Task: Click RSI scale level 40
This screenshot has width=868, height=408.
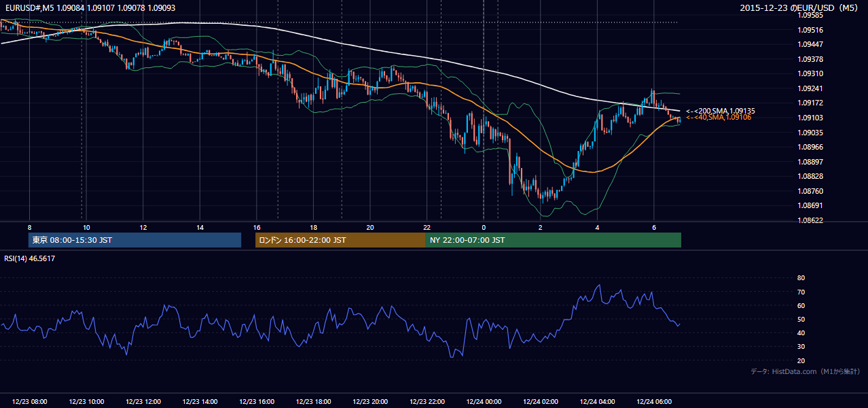Action: coord(801,333)
